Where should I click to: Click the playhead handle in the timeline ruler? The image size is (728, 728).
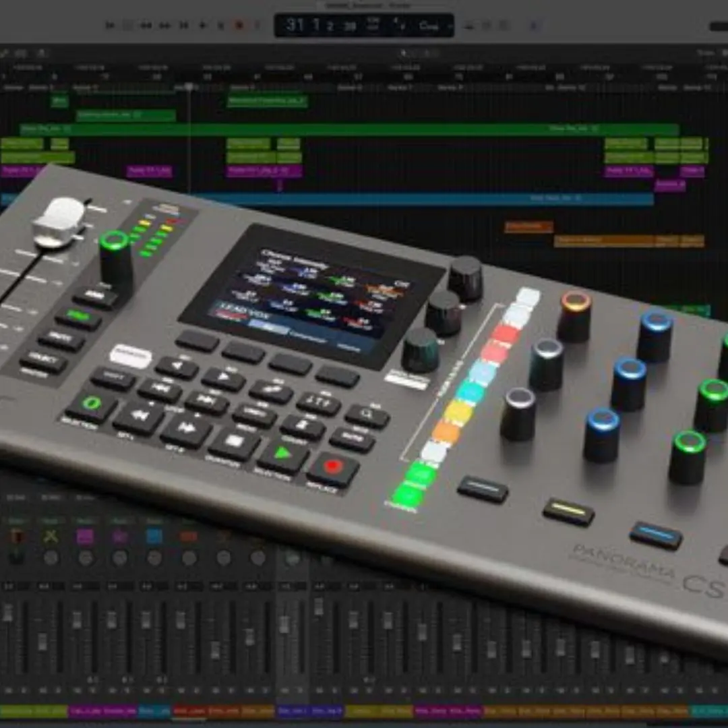pos(189,87)
